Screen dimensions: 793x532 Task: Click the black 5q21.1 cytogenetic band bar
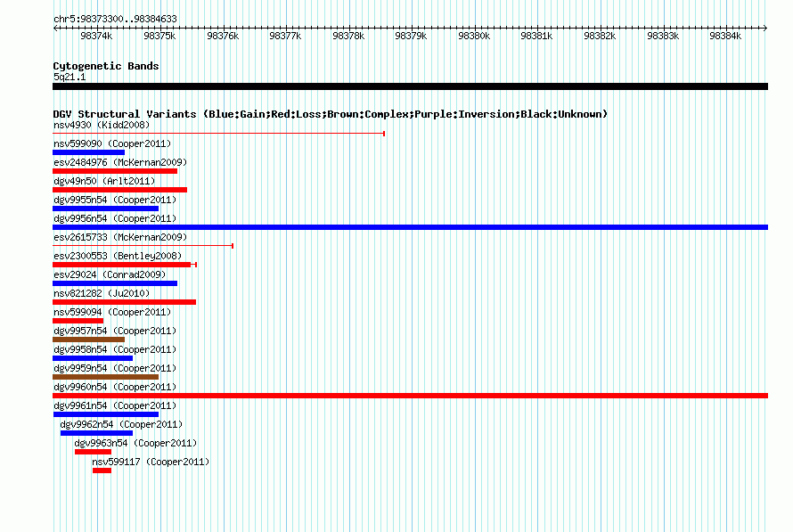click(x=410, y=86)
